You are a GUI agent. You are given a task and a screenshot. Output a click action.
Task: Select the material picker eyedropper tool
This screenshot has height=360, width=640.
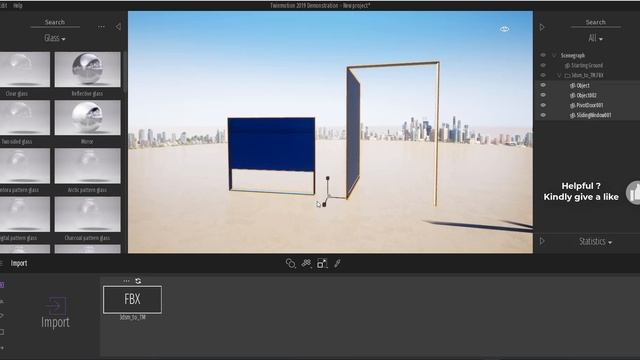point(337,263)
